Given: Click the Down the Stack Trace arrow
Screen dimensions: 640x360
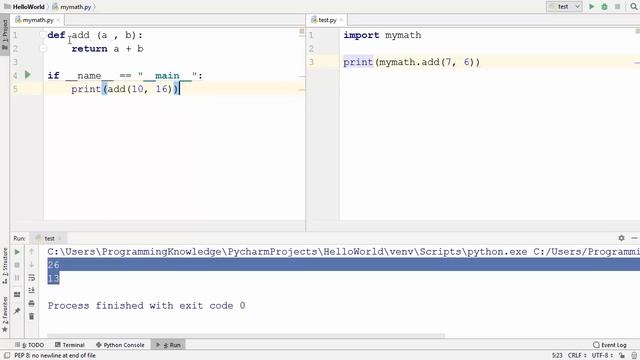Looking at the screenshot, I should click(31, 265).
